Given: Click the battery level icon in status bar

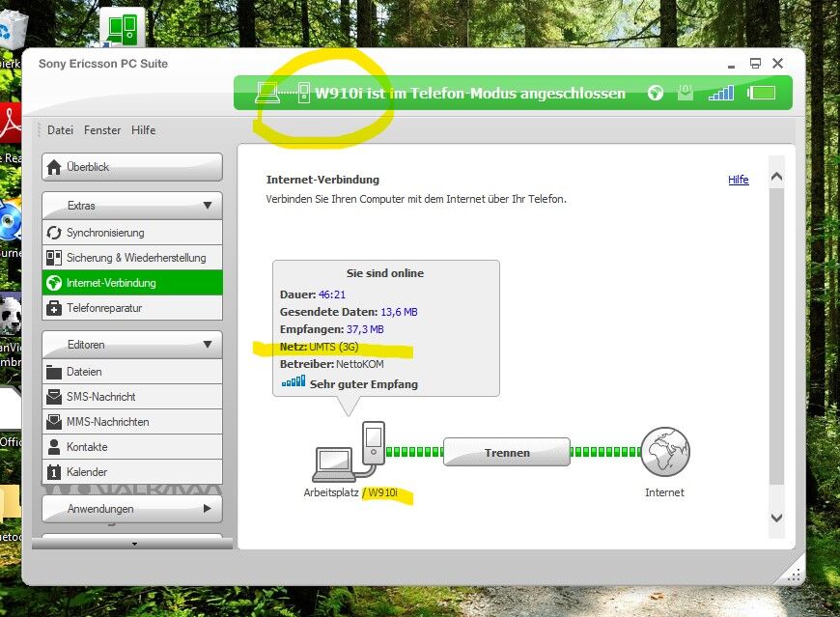Looking at the screenshot, I should tap(761, 94).
